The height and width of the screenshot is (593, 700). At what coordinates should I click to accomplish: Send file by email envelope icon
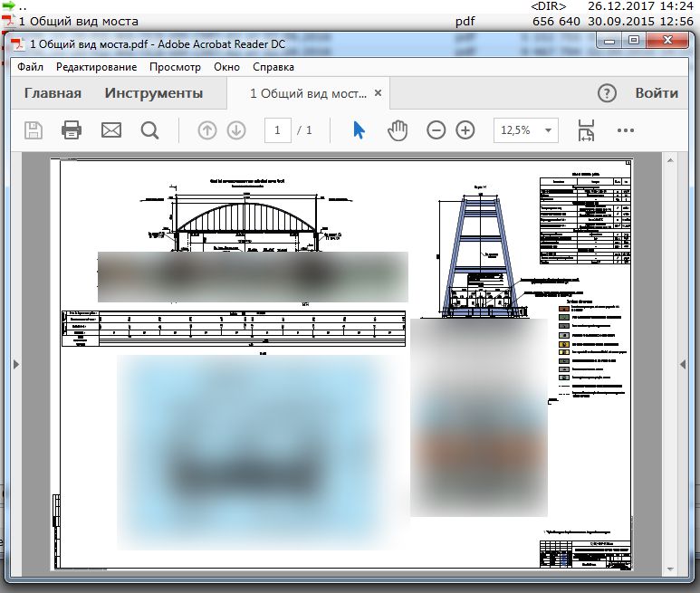(x=111, y=130)
